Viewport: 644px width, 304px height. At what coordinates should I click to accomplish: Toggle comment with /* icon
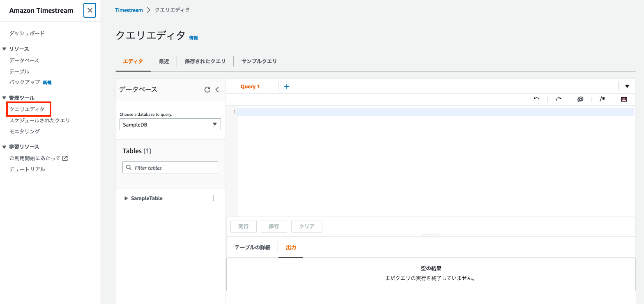[602, 99]
